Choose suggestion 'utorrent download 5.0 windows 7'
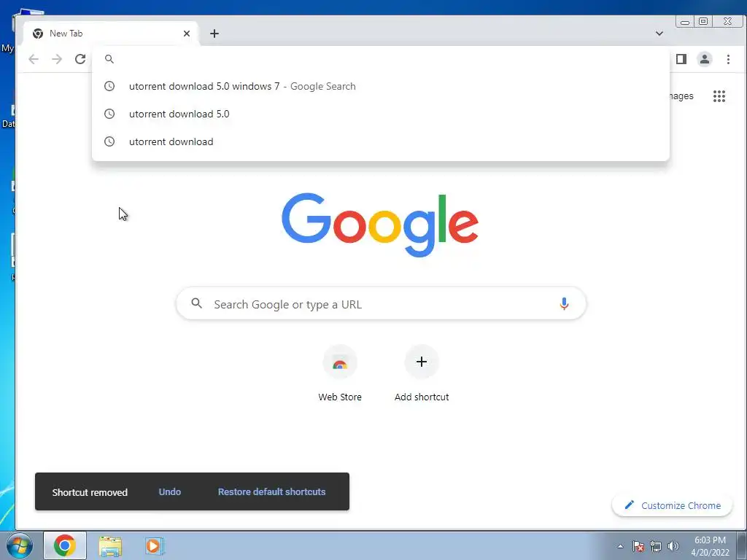This screenshot has width=747, height=560. click(x=381, y=86)
